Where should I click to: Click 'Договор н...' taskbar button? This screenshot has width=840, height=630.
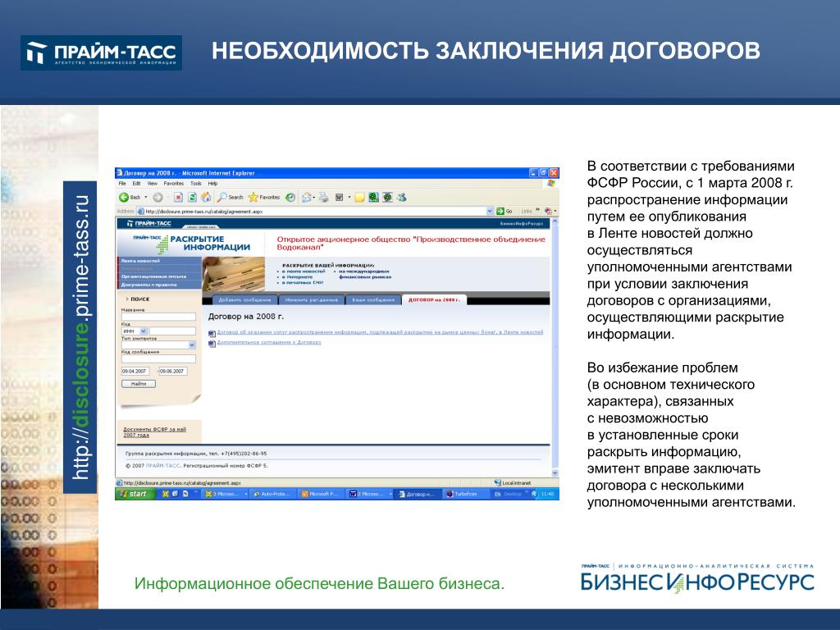click(418, 494)
